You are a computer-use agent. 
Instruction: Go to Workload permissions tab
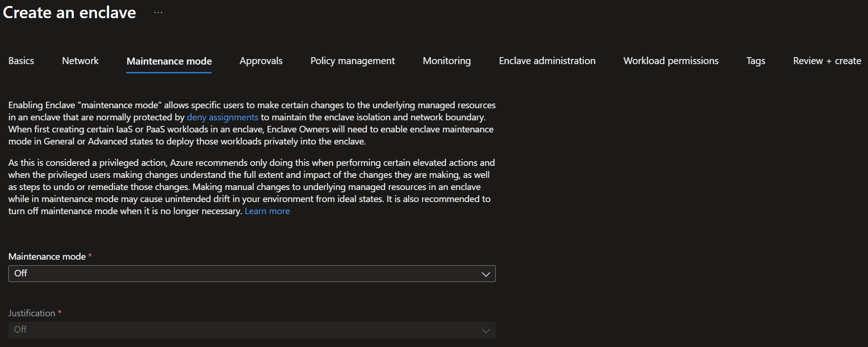click(x=671, y=61)
